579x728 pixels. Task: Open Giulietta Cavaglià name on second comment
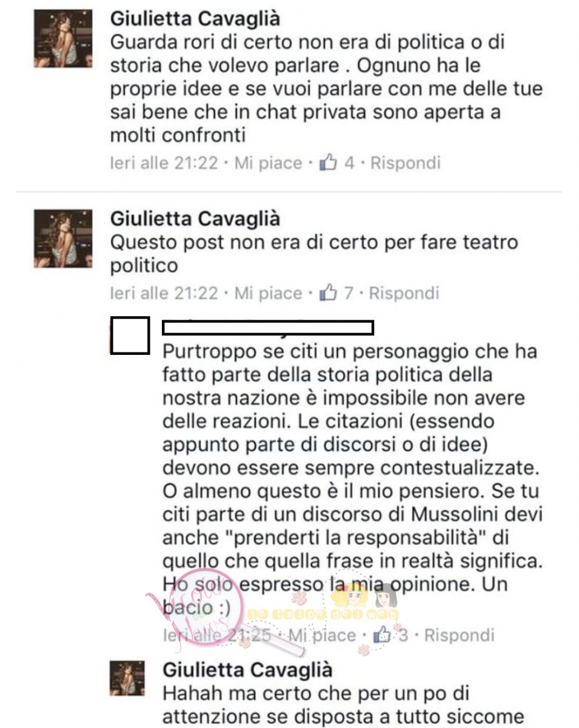pyautogui.click(x=195, y=218)
